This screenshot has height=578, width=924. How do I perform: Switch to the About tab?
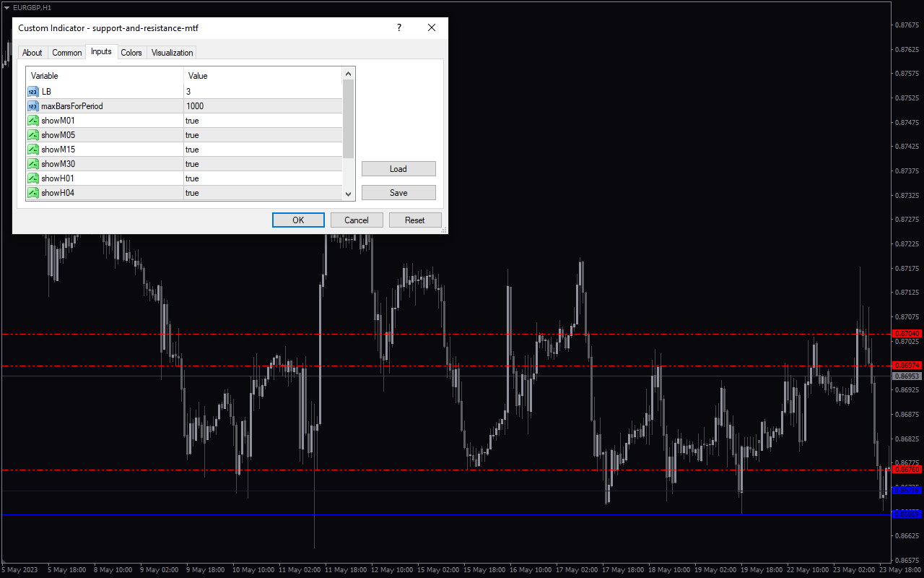pos(32,53)
